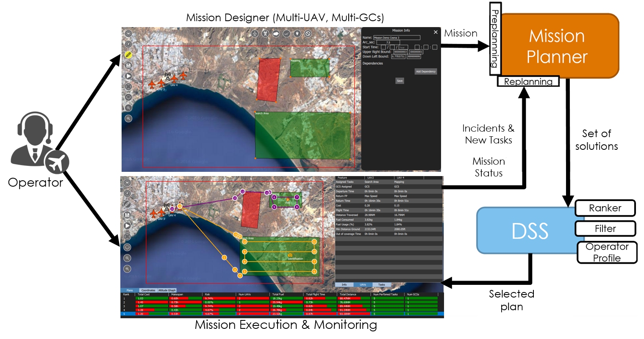This screenshot has width=644, height=339.
Task: Select the rank 1 plan with cost 1.03
Action: [x=282, y=298]
